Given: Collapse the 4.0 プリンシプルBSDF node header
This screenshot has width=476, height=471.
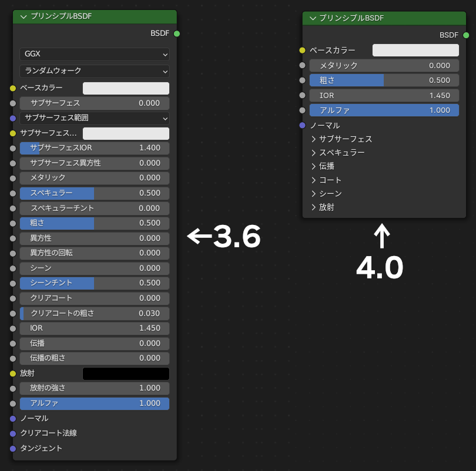Looking at the screenshot, I should [312, 18].
